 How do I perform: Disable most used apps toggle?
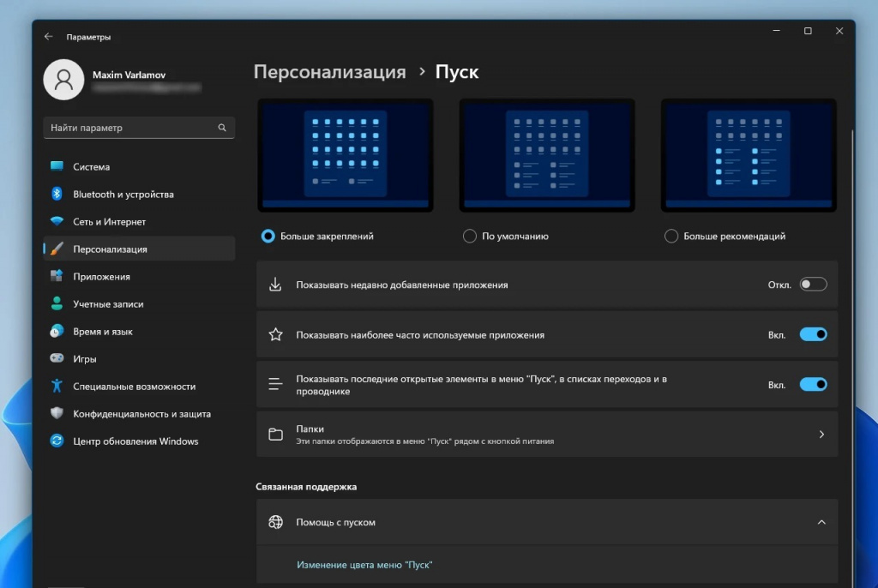(x=813, y=334)
